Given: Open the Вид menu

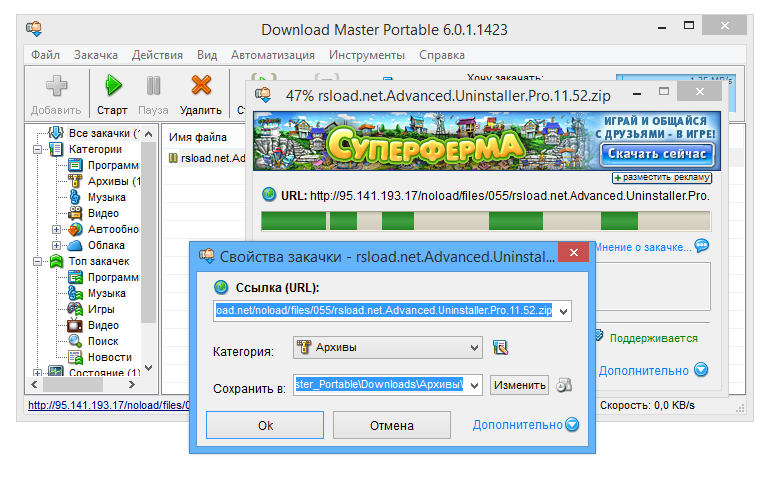Looking at the screenshot, I should 207,55.
